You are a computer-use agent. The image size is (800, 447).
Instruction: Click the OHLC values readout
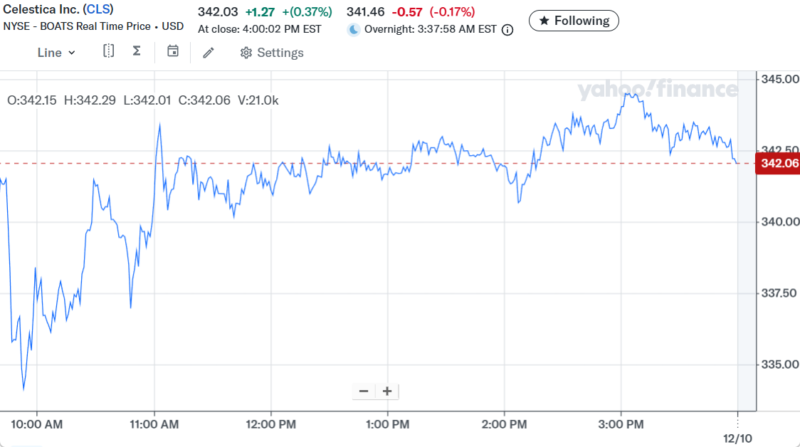pos(143,100)
